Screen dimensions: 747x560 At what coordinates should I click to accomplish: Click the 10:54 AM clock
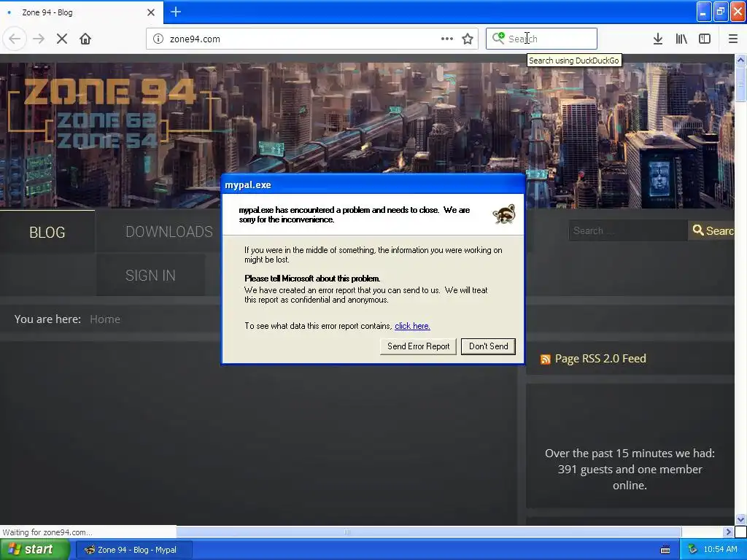[x=720, y=550]
